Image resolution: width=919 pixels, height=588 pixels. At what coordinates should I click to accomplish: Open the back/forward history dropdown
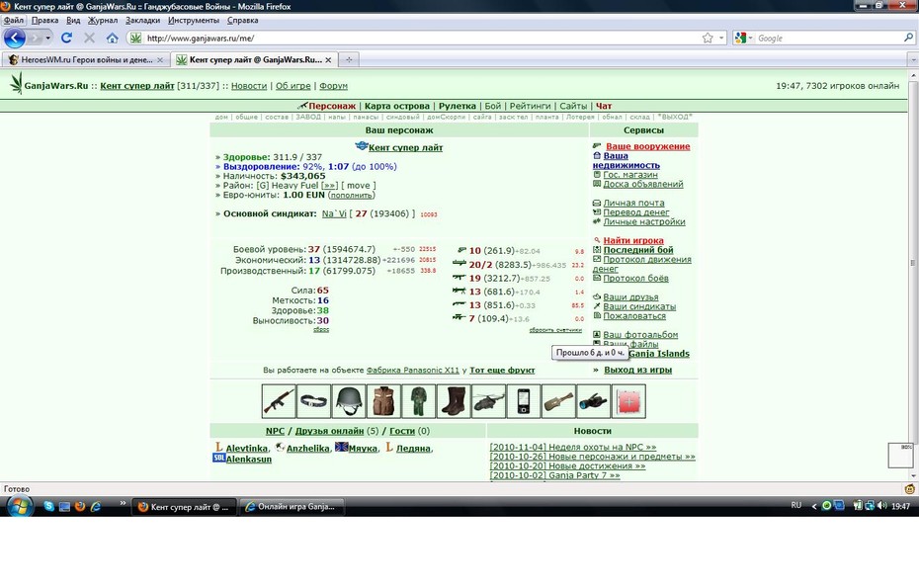tap(48, 39)
